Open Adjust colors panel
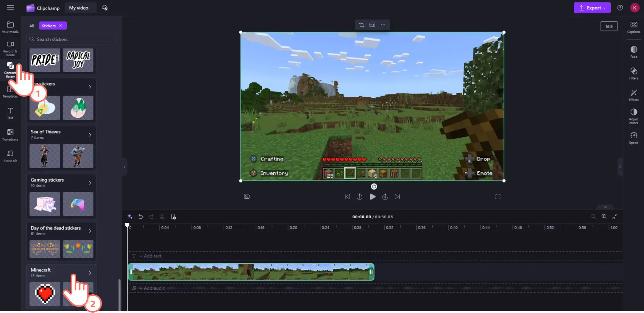This screenshot has height=313, width=644. point(633,116)
